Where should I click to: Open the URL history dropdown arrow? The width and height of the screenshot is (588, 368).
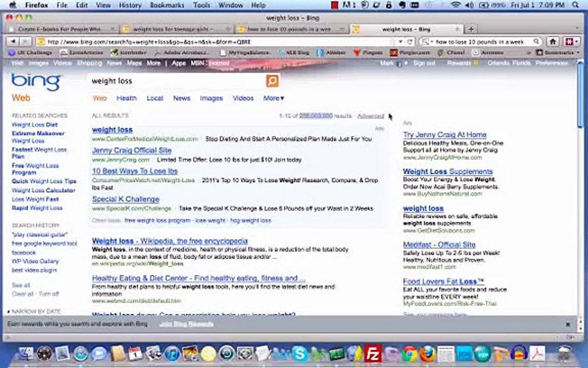(401, 42)
